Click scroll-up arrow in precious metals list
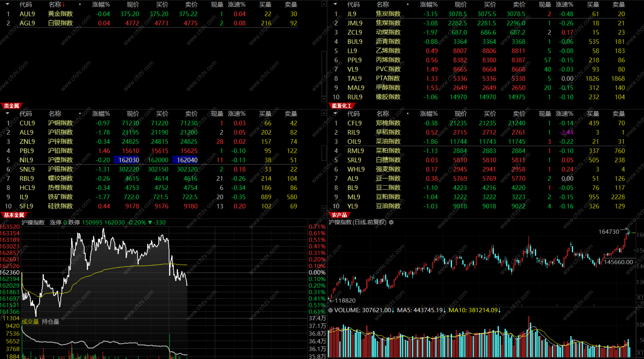Viewport: 644px width, 359px height. [324, 4]
